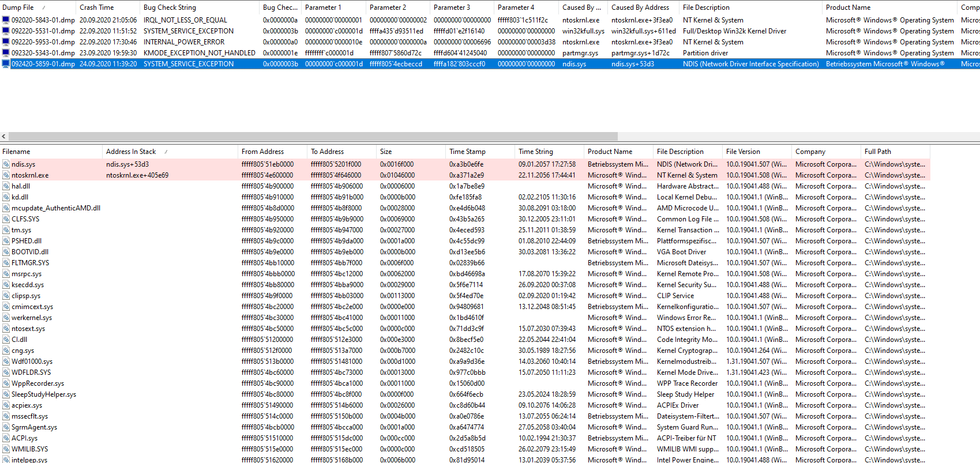Image resolution: width=980 pixels, height=463 pixels.
Task: Click the file icon beside cng.sys
Action: (6, 351)
